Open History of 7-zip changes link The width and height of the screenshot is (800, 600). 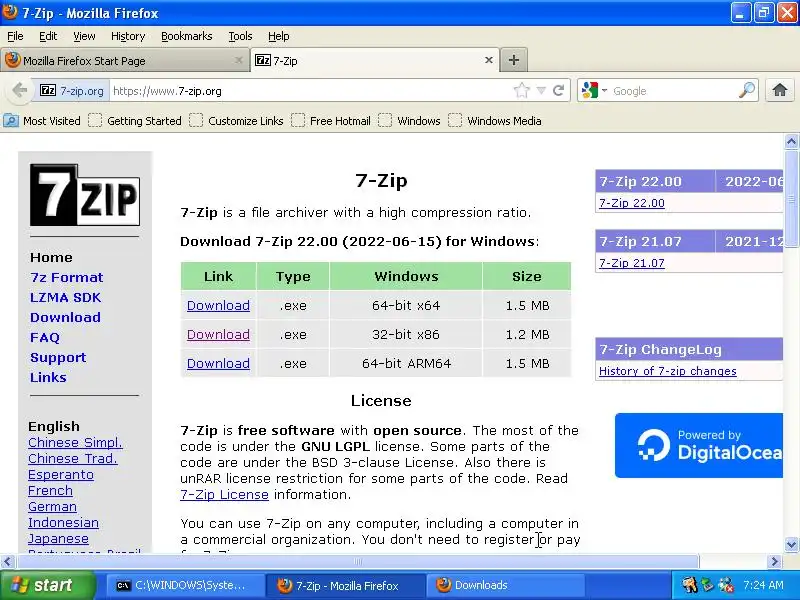[667, 371]
